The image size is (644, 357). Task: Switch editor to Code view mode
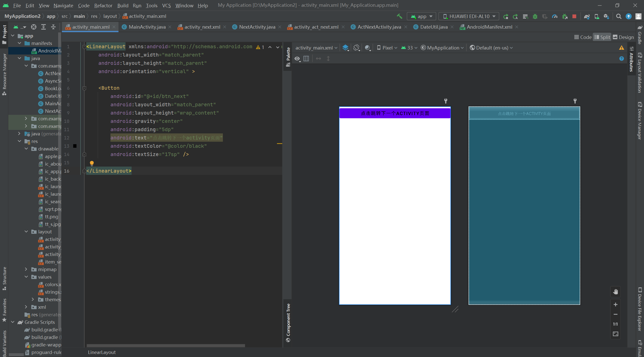click(583, 37)
